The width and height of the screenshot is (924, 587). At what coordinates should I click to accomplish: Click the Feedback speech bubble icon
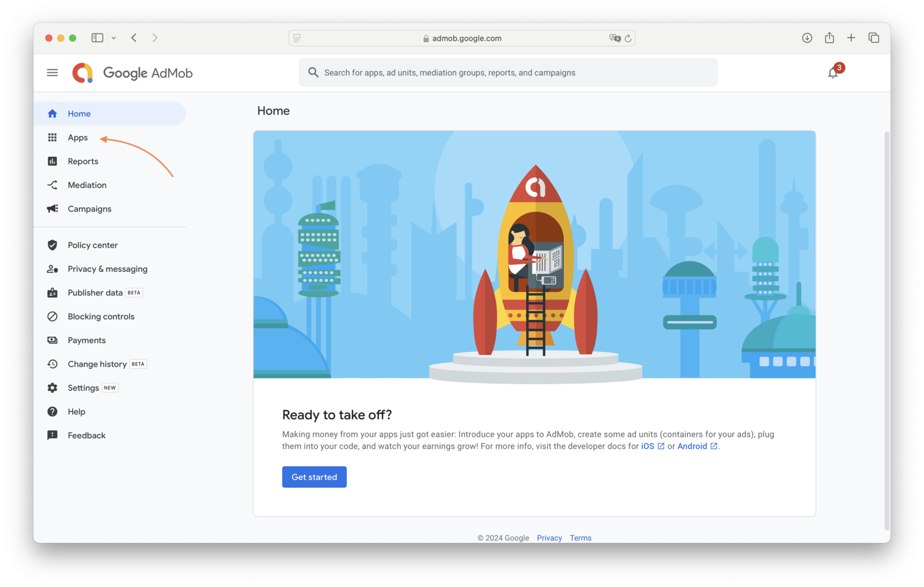click(52, 435)
